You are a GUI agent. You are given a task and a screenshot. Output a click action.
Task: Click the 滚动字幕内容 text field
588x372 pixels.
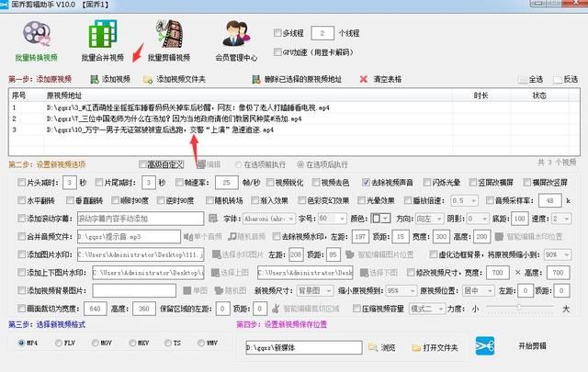click(x=141, y=219)
